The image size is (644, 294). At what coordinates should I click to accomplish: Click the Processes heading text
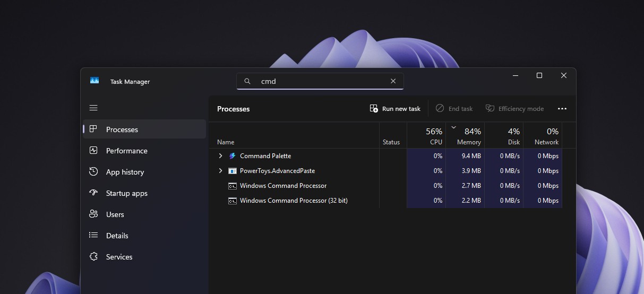pyautogui.click(x=233, y=109)
